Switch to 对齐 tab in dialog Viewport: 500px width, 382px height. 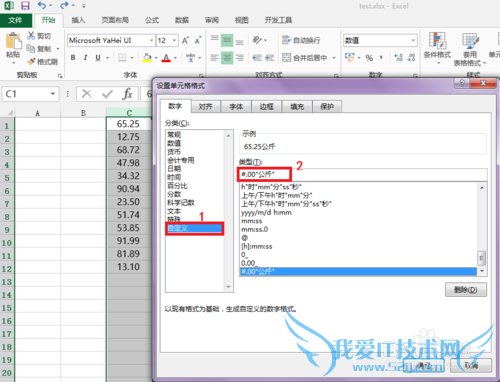(205, 106)
